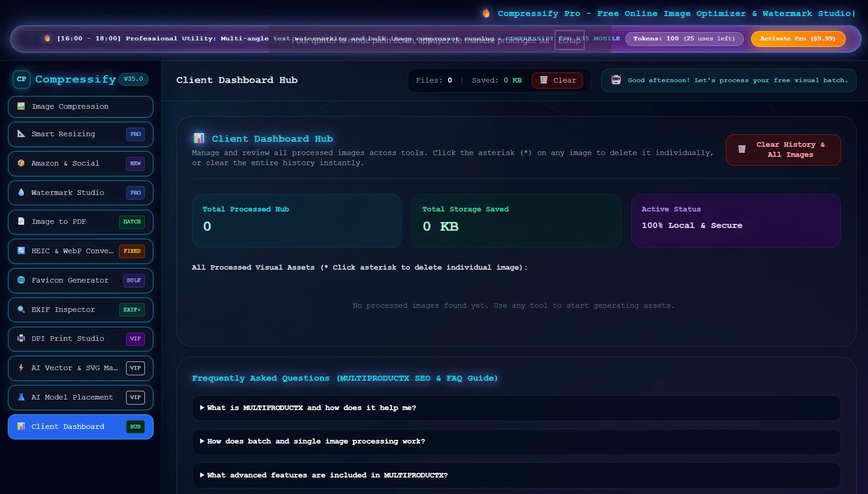Click the Amazon & Social box icon
Viewport: 868px width, 494px height.
(x=21, y=163)
